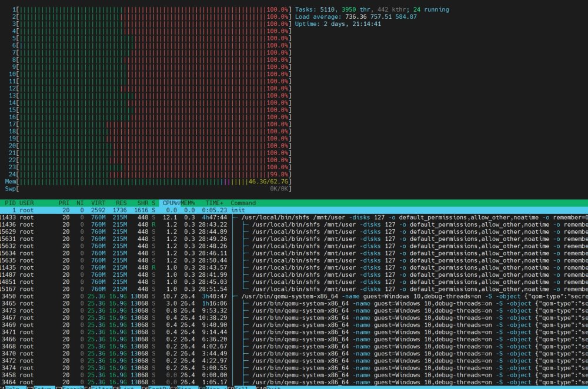
Task: Select the qemu thread row PID 3468
Action: [294, 346]
